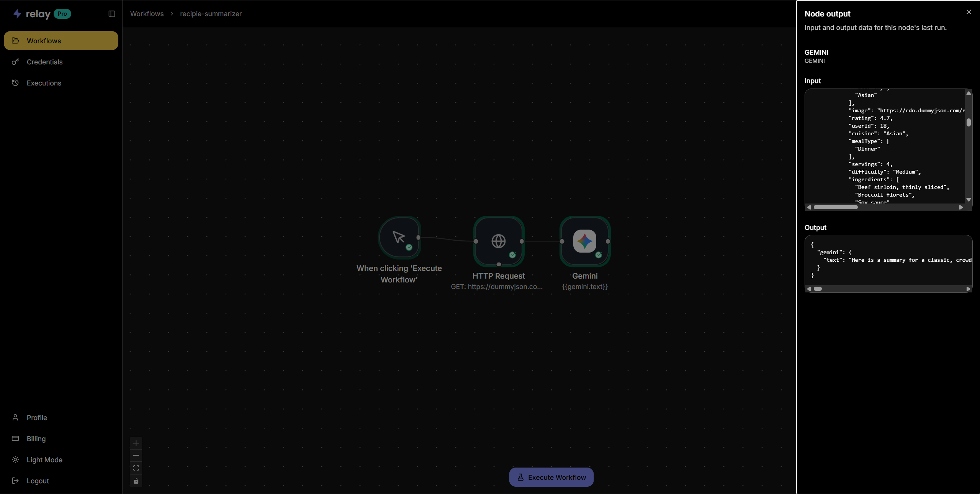The height and width of the screenshot is (494, 980).
Task: Open the Profile page
Action: click(x=61, y=417)
